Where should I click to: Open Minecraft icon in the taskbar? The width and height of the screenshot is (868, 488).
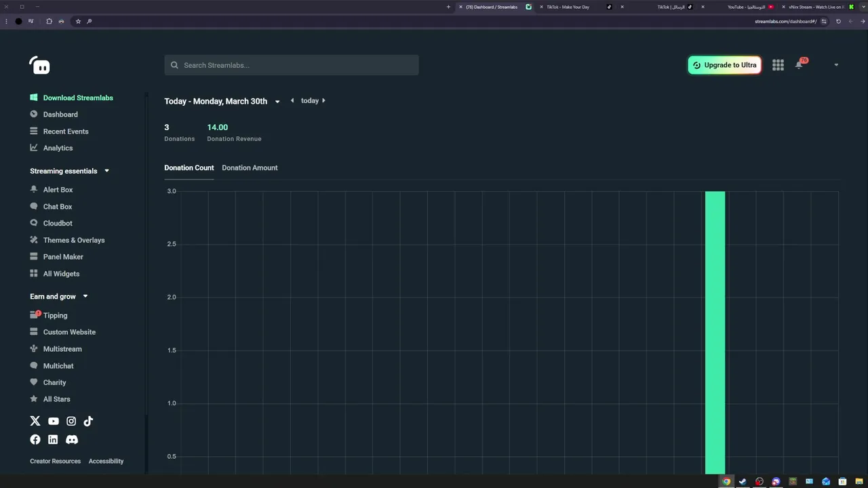pyautogui.click(x=793, y=481)
